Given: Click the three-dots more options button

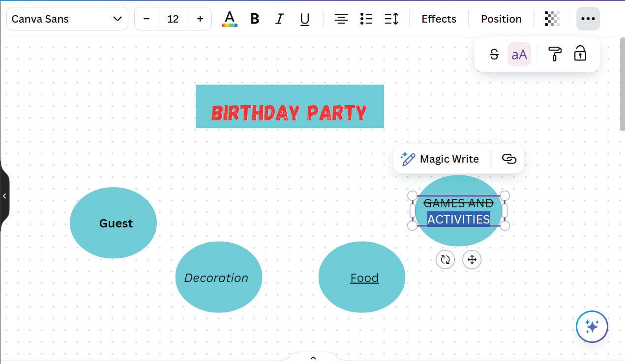Looking at the screenshot, I should [x=588, y=19].
